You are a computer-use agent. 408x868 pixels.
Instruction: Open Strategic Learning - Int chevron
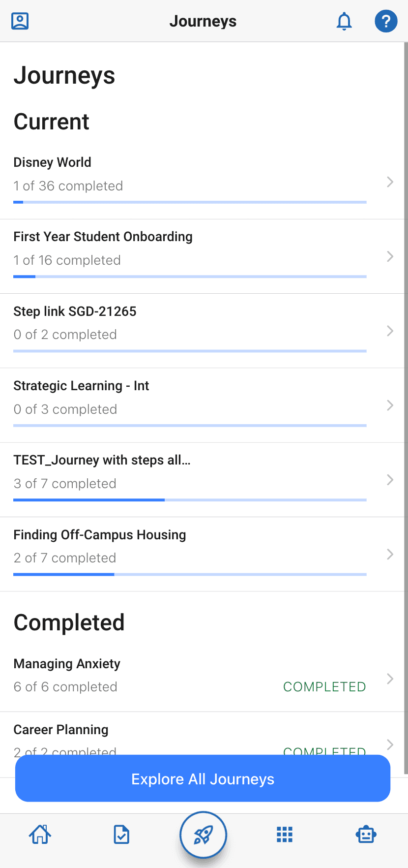tap(390, 405)
